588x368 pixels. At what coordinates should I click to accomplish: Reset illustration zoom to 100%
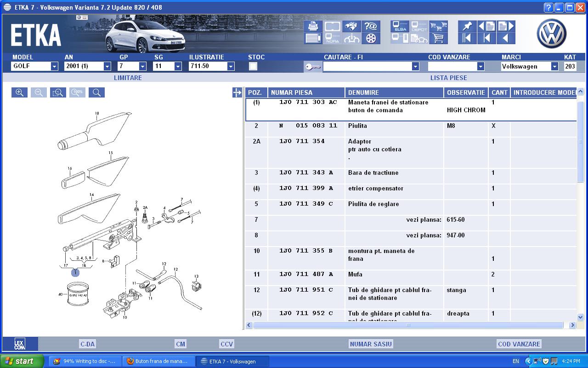[x=77, y=92]
